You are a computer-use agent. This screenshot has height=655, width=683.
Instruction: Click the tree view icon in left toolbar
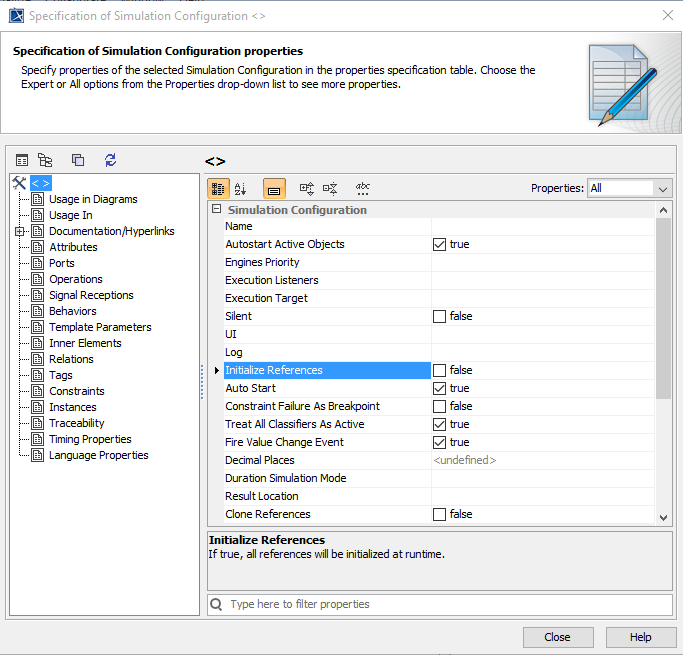pyautogui.click(x=45, y=160)
